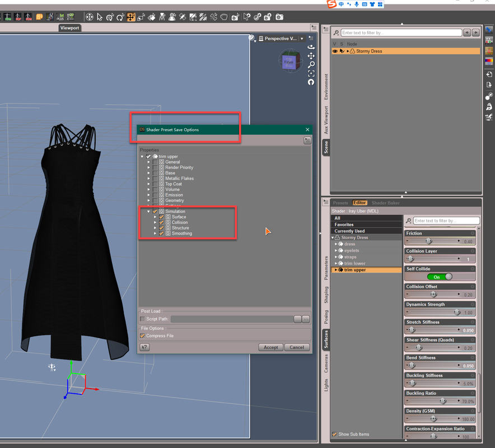Open the Environment side tab
This screenshot has height=448, width=495.
326,86
